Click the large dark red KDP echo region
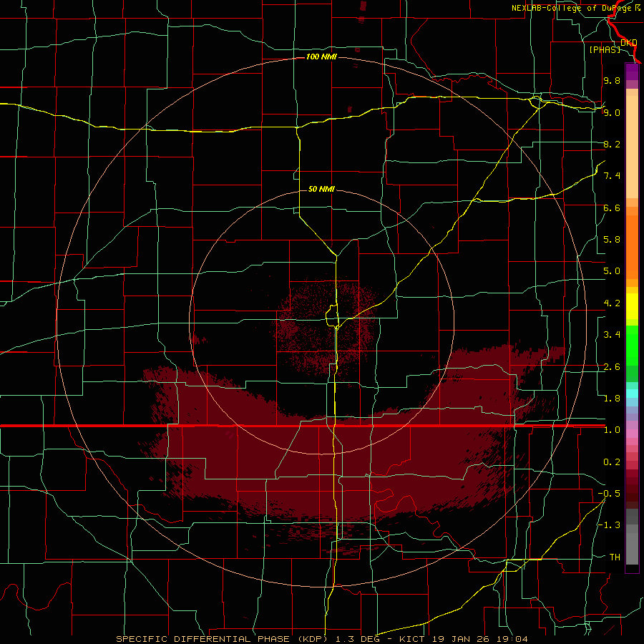Screen dimensions: 644x644 click(x=341, y=460)
